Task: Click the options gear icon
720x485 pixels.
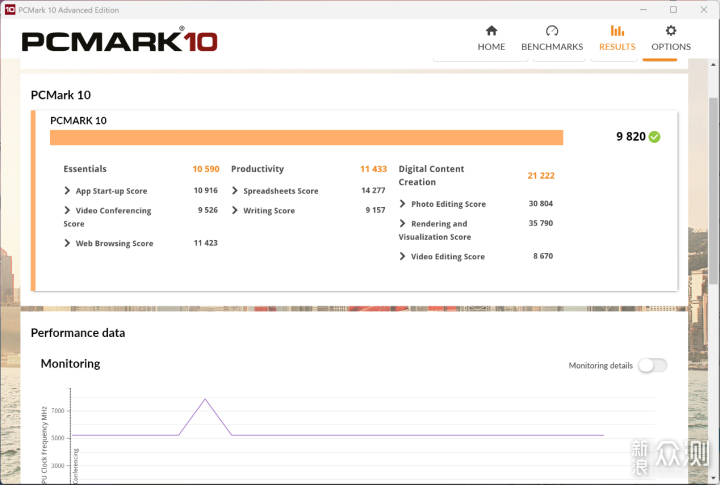Action: pyautogui.click(x=671, y=31)
